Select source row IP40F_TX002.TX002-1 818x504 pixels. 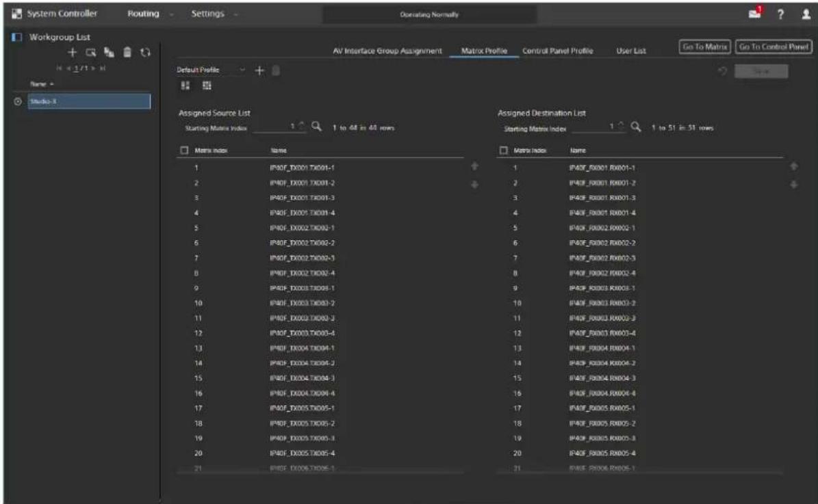(320, 228)
